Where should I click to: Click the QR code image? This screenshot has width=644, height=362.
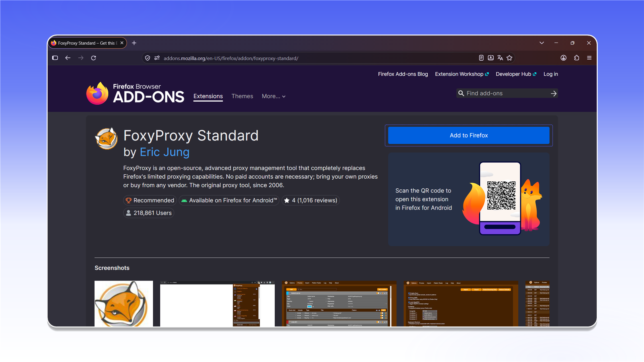(501, 195)
